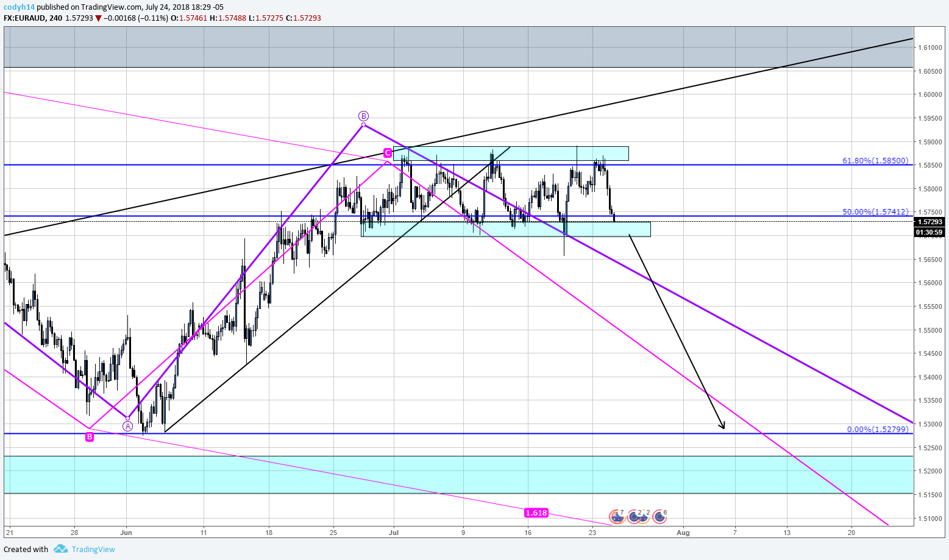Click the close value C:1.57293
The image size is (949, 560).
(x=303, y=18)
